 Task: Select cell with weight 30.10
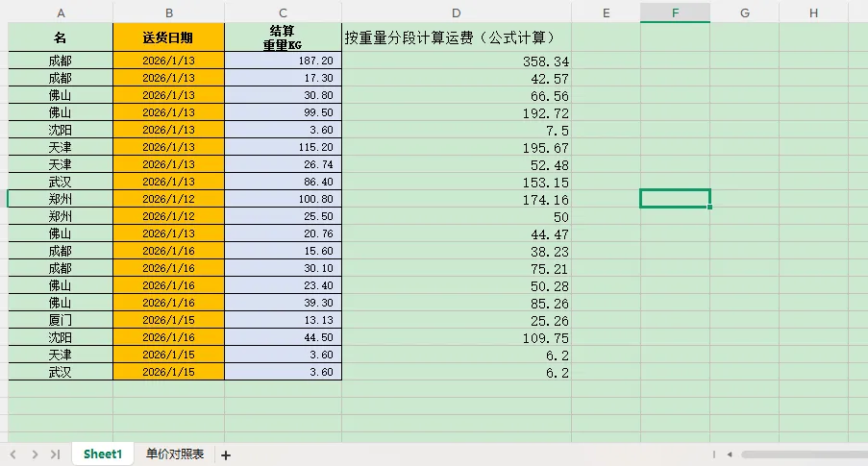click(283, 268)
